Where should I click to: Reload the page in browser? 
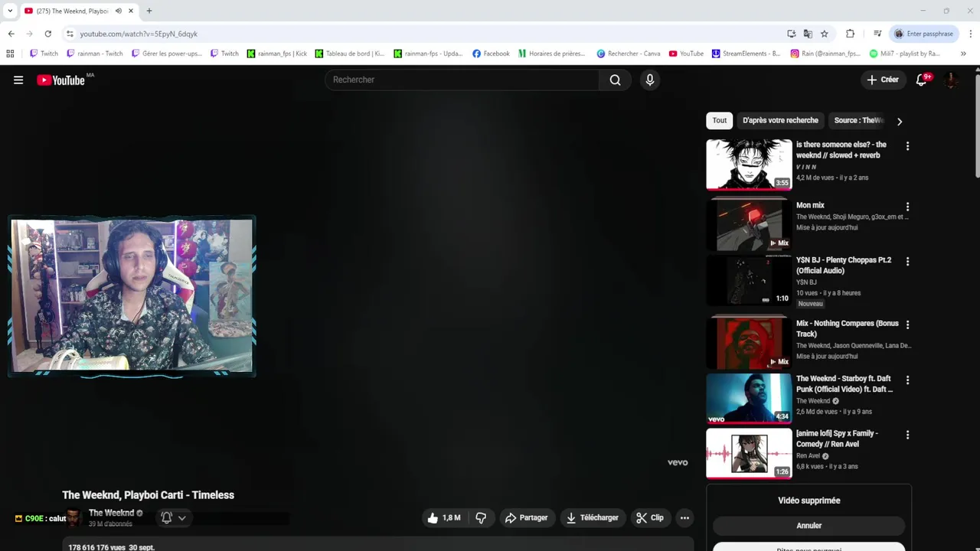pyautogui.click(x=47, y=34)
